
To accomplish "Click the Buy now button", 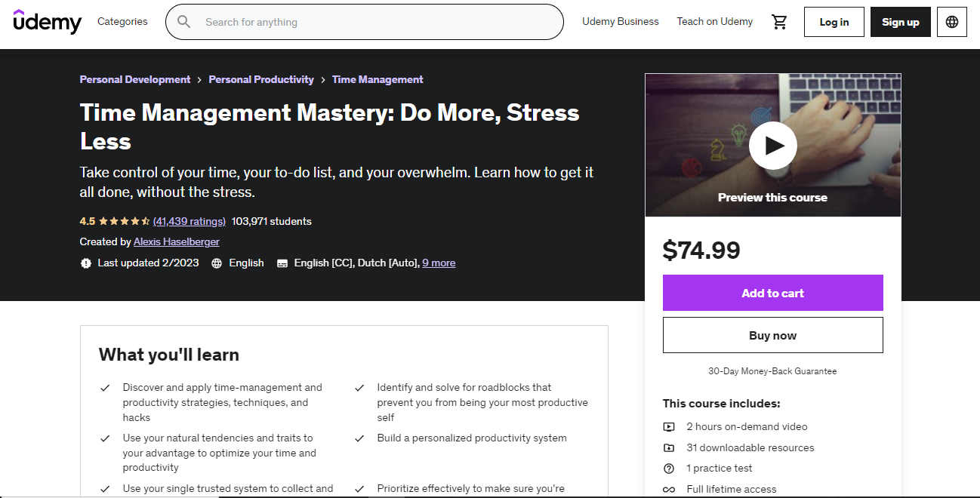I will click(x=772, y=335).
